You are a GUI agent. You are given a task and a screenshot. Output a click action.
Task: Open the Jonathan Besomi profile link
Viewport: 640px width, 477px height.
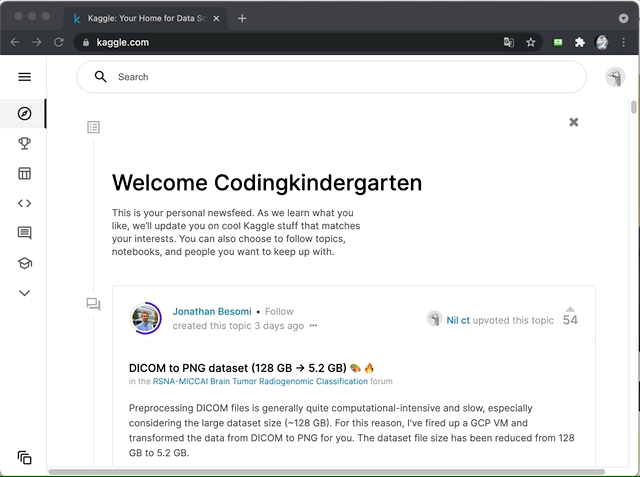pos(212,311)
